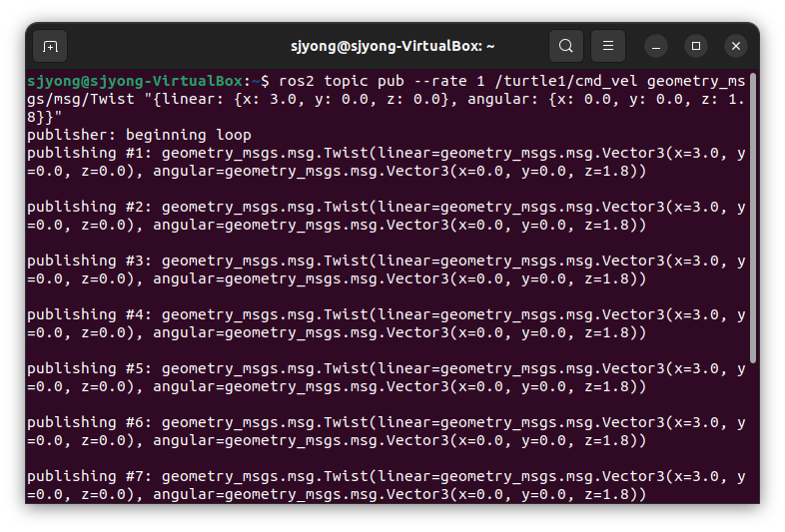Click the green prompt sjyong@sjyong-VirtualBox

pyautogui.click(x=135, y=81)
